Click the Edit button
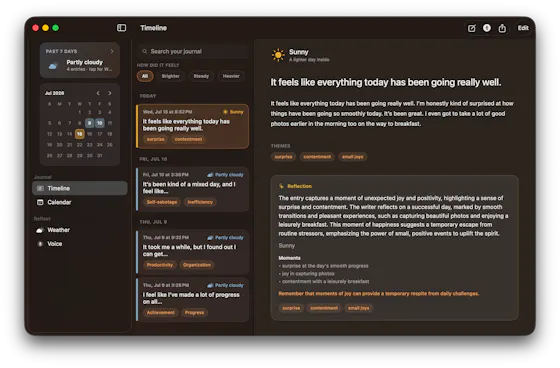The width and height of the screenshot is (560, 368). (523, 28)
